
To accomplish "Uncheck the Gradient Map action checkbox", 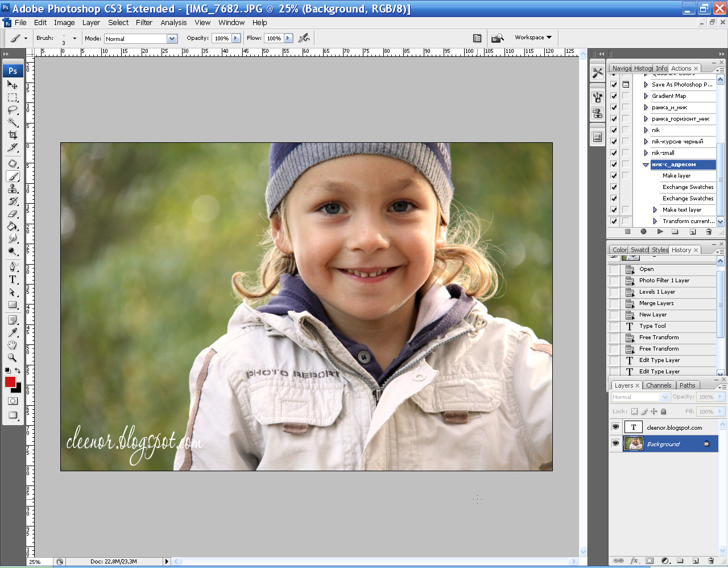I will (x=614, y=96).
